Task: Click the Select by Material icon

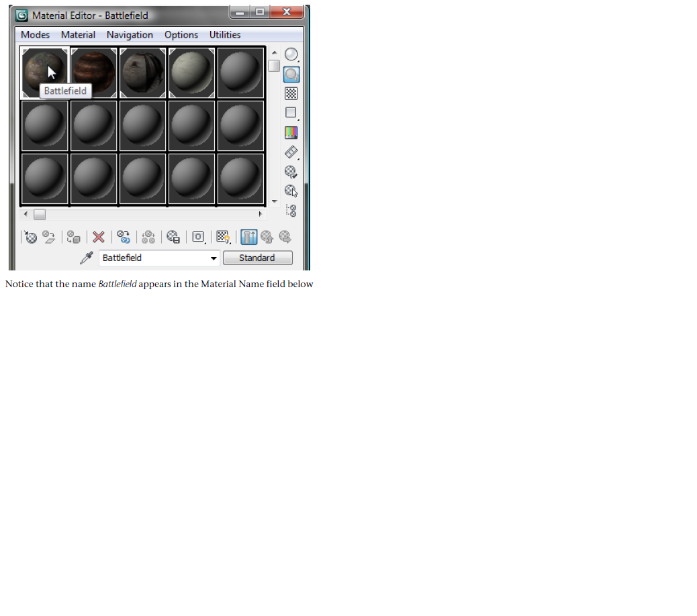Action: point(291,191)
